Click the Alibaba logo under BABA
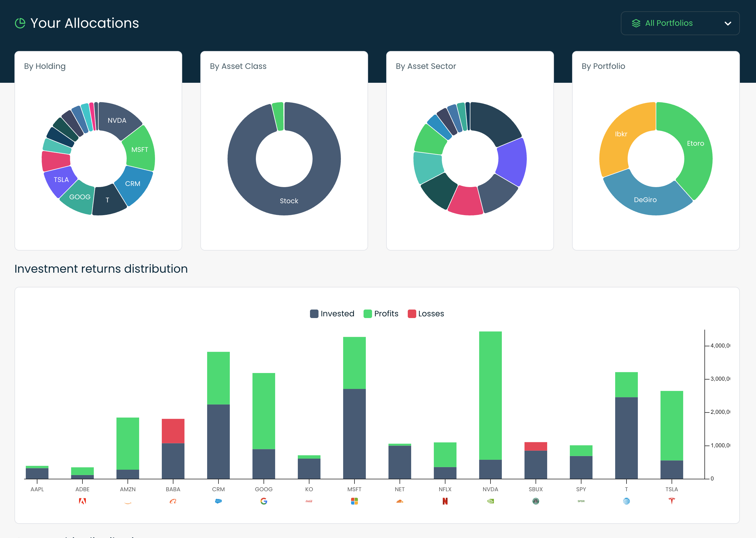Screen dimensions: 756x538 tap(173, 501)
